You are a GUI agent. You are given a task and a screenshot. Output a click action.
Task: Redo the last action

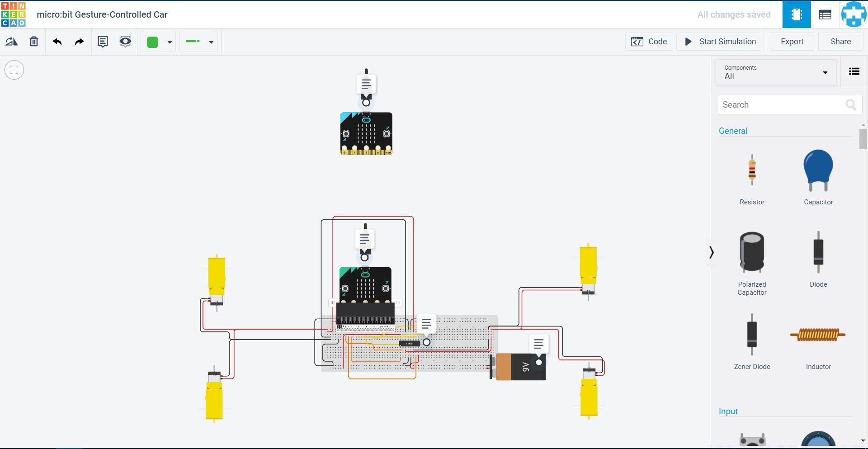79,41
